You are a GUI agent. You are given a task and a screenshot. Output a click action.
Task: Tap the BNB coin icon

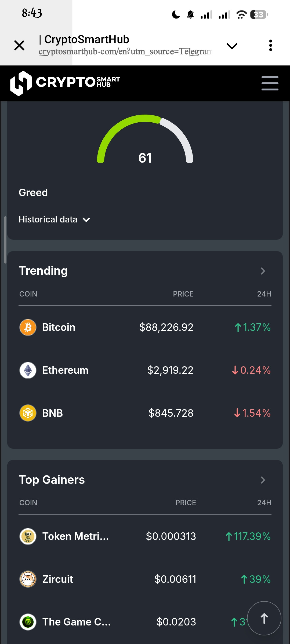tap(28, 413)
